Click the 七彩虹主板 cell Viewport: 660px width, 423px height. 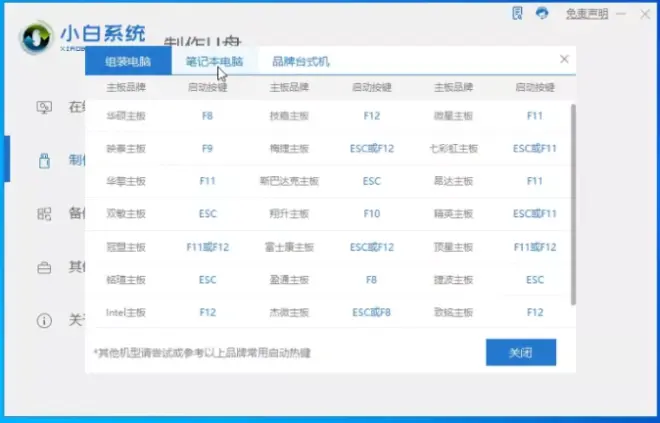pos(453,149)
